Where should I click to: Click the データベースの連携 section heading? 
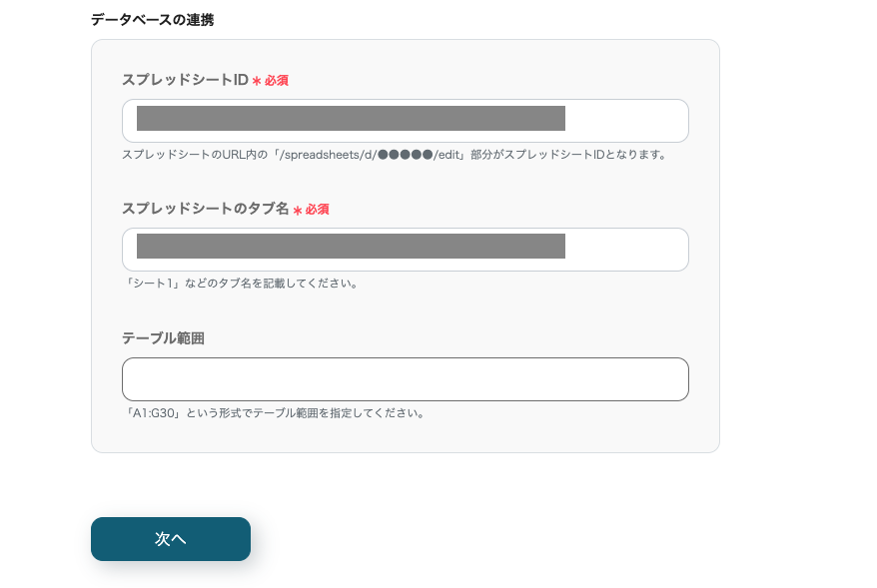tap(152, 19)
